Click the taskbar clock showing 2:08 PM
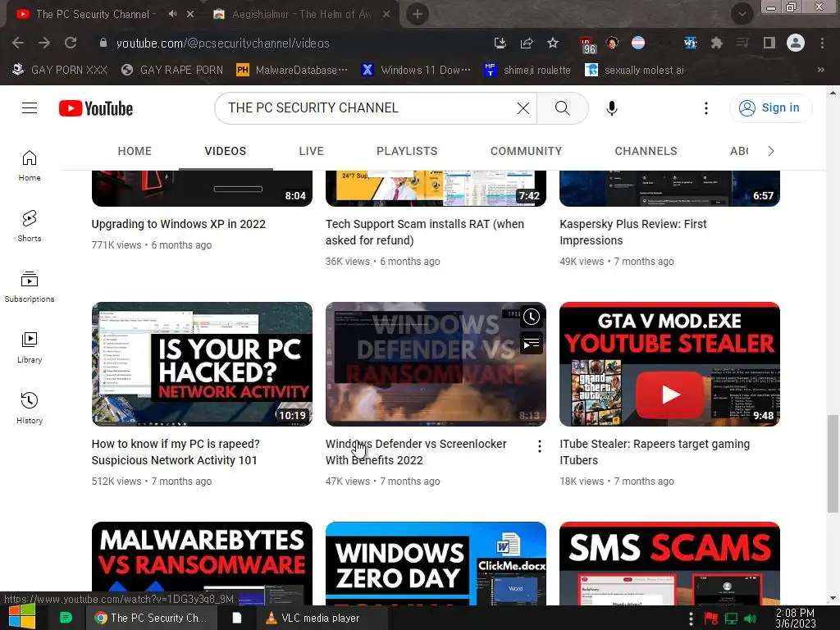This screenshot has width=840, height=630. click(x=795, y=619)
